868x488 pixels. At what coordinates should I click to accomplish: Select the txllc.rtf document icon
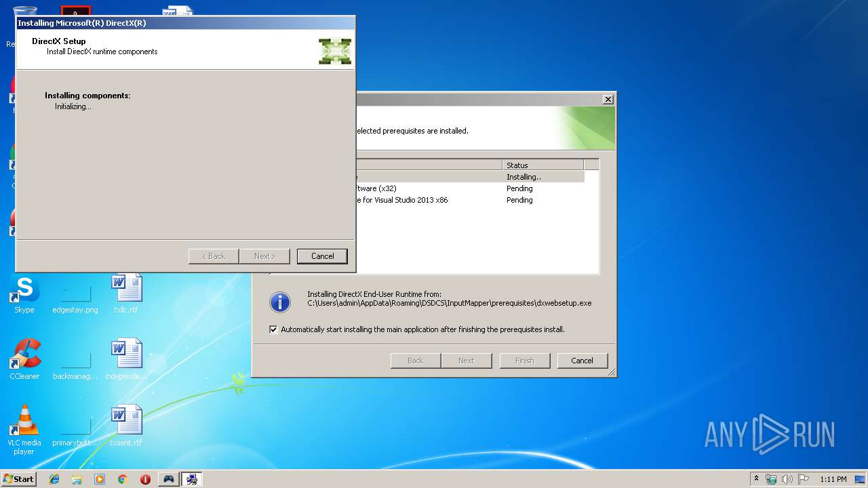[126, 293]
